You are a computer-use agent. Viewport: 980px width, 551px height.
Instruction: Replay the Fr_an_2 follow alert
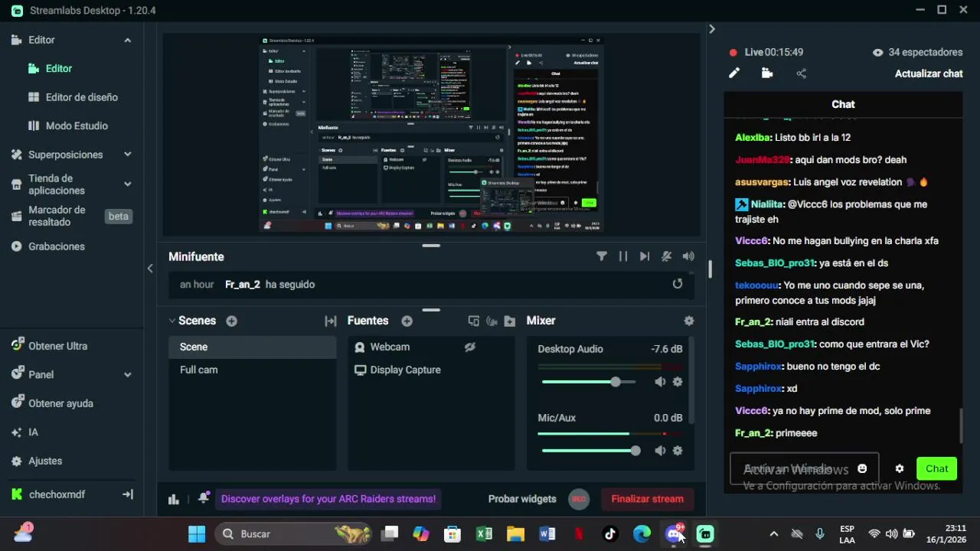click(x=678, y=284)
